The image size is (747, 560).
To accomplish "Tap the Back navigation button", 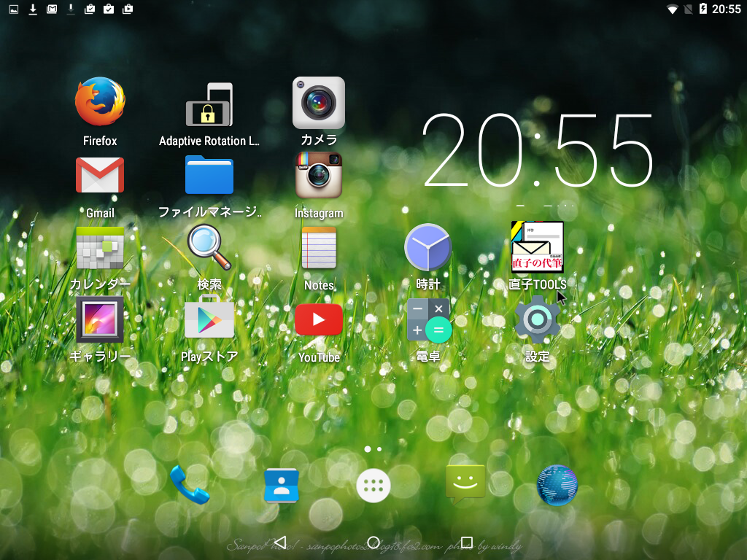I will 281,542.
